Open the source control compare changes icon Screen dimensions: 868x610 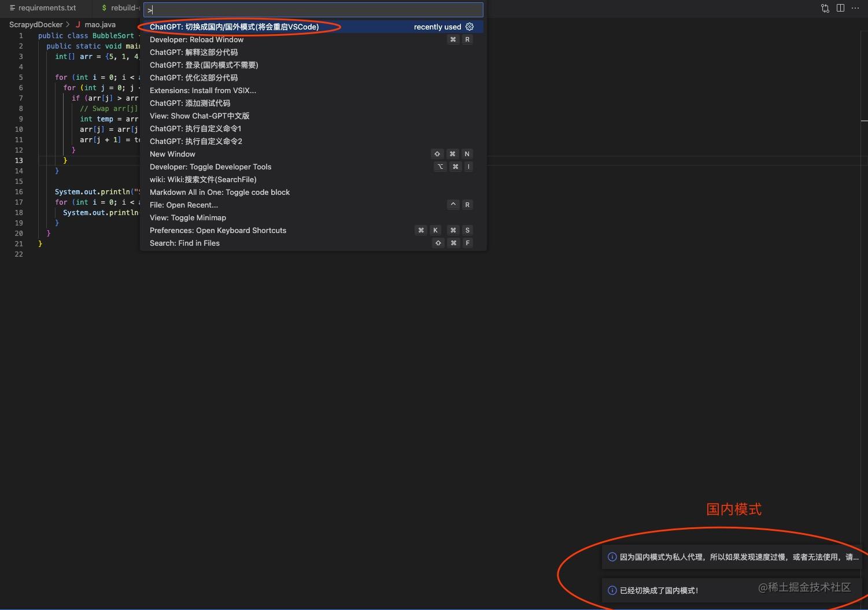[825, 8]
